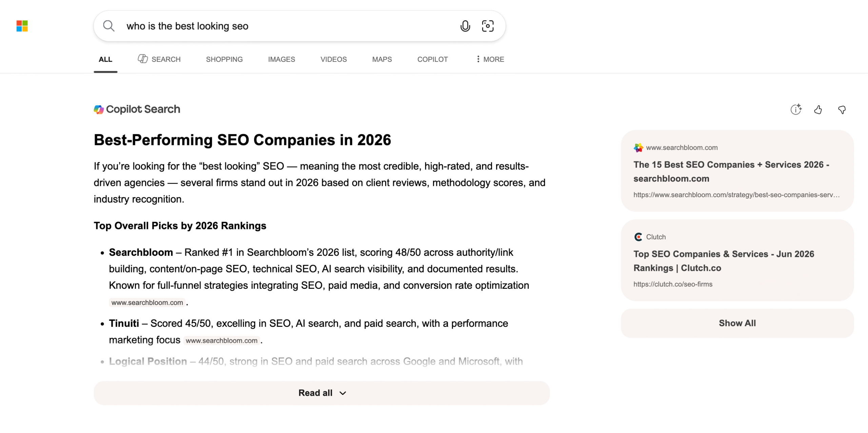Click the Copilot Search heading text
The height and width of the screenshot is (433, 868).
coord(143,109)
